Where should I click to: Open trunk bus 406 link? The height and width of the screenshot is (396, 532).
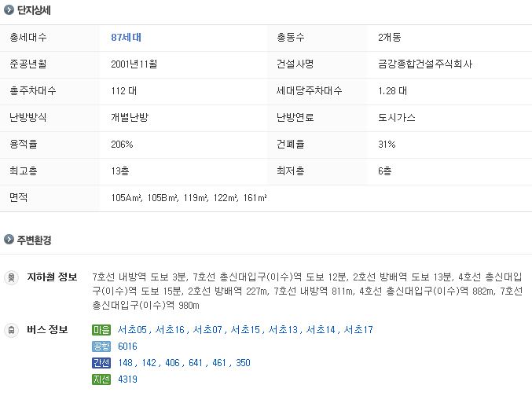(x=172, y=363)
